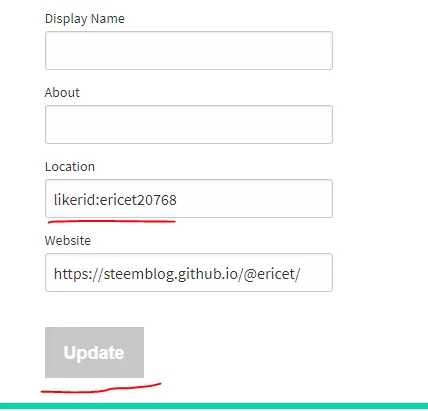Click the Update button
Image resolution: width=428 pixels, height=411 pixels.
pos(94,352)
